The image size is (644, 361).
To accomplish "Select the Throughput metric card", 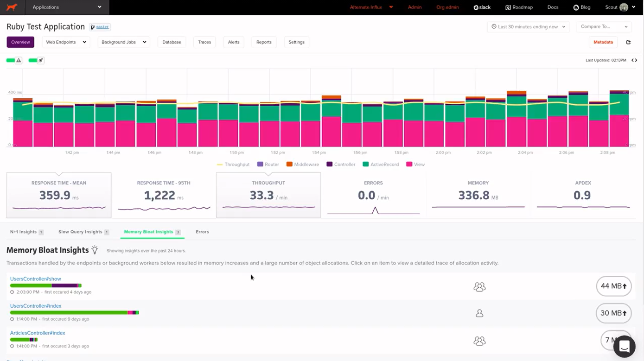I will 268,195.
